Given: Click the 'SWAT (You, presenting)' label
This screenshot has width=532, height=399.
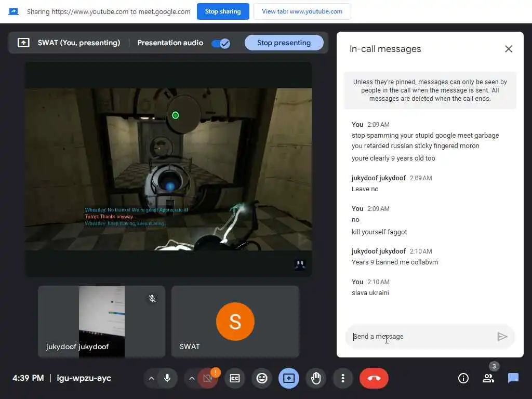Looking at the screenshot, I should (79, 43).
